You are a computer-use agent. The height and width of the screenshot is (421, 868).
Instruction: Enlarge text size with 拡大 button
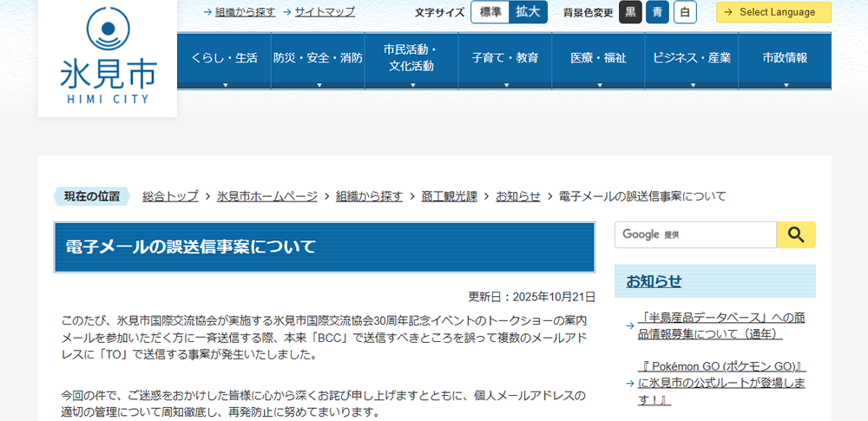pyautogui.click(x=529, y=12)
